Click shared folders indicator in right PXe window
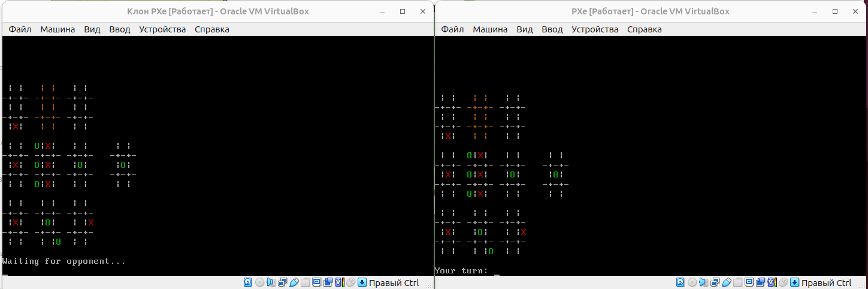This screenshot has width=868, height=289. click(737, 282)
